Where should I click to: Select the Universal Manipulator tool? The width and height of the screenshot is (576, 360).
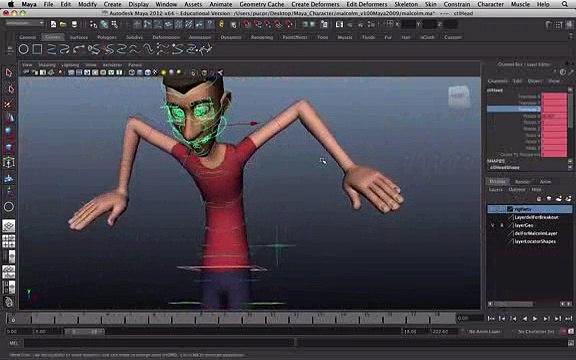[9, 162]
